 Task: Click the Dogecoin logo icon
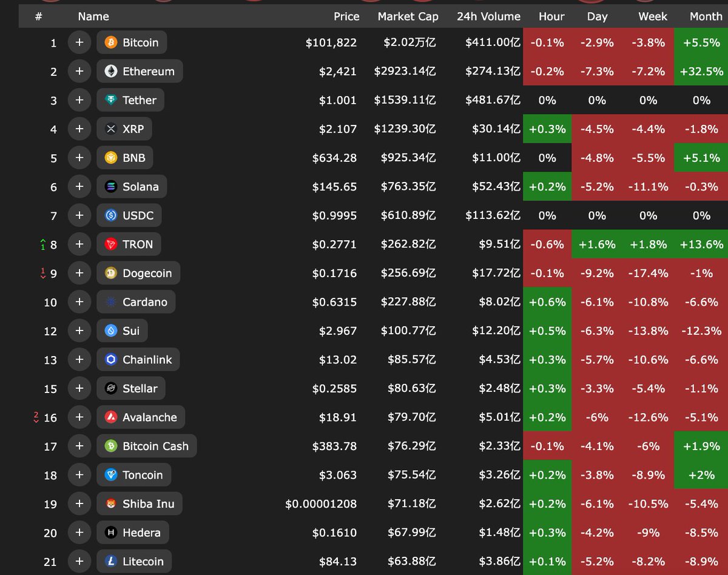[111, 273]
